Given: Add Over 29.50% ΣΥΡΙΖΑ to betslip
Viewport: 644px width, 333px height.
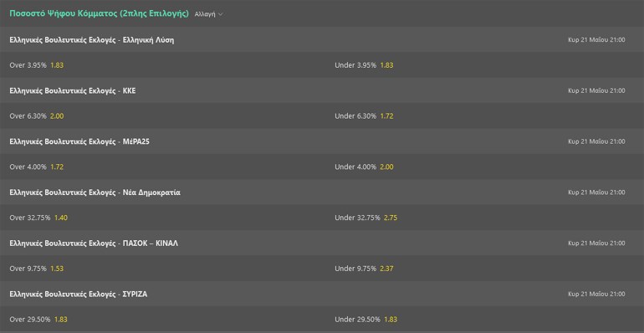Looking at the screenshot, I should (38, 320).
